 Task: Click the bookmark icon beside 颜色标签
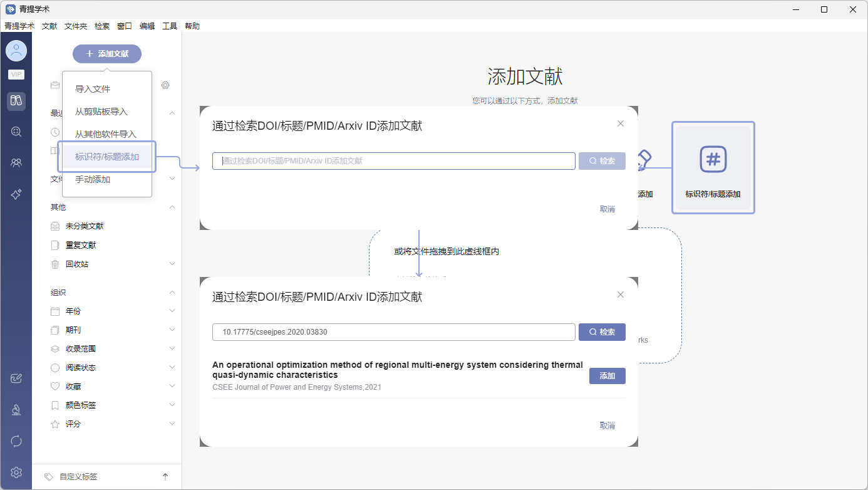point(55,405)
